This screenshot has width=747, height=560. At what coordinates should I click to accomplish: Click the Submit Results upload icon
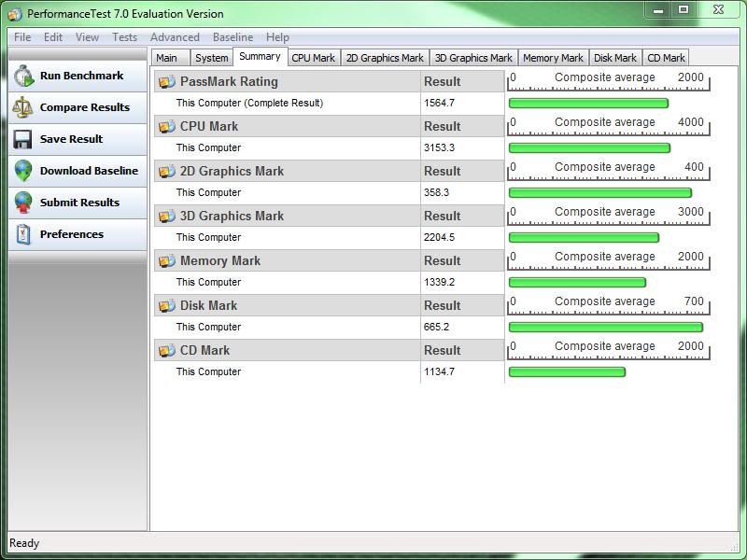point(23,203)
